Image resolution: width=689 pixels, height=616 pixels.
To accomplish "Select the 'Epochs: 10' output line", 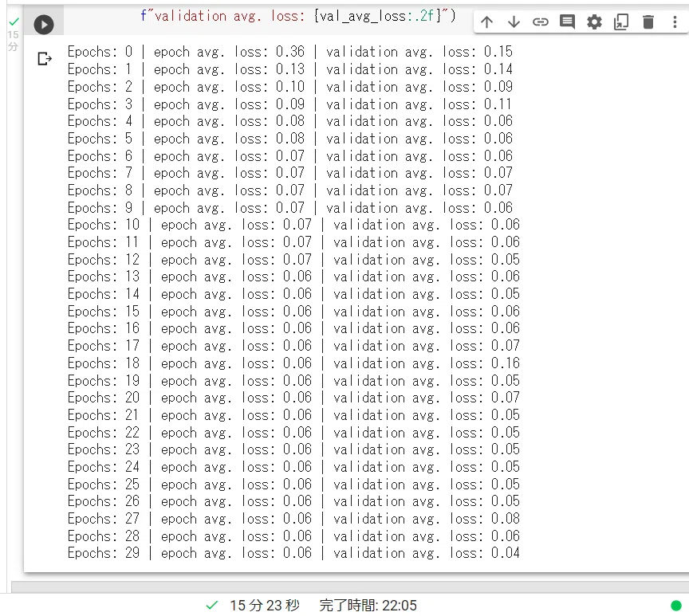I will click(293, 225).
